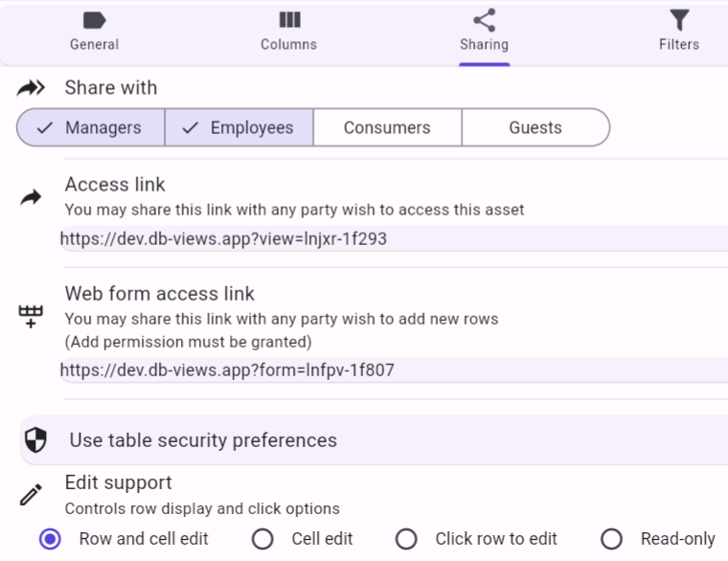Click the Filters funnel icon

[x=679, y=20]
